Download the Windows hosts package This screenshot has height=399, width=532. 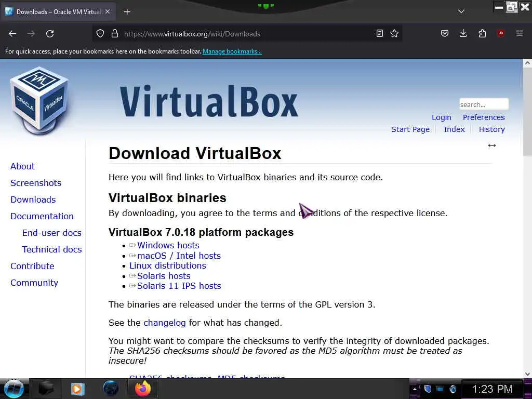(x=168, y=245)
